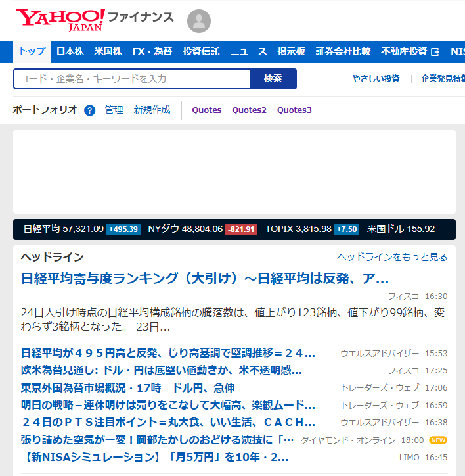Click the stock code search input field

[131, 79]
